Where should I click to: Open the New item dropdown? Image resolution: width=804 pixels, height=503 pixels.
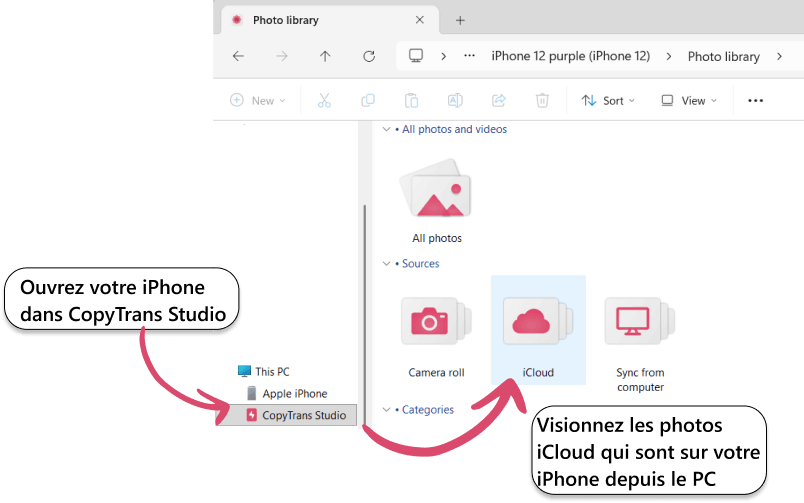point(257,100)
